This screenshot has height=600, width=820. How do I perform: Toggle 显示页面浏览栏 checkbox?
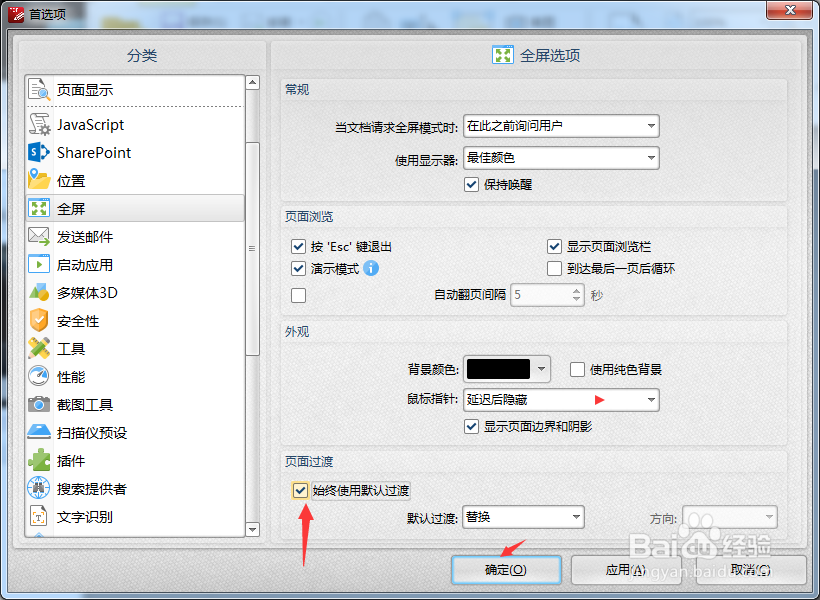554,246
